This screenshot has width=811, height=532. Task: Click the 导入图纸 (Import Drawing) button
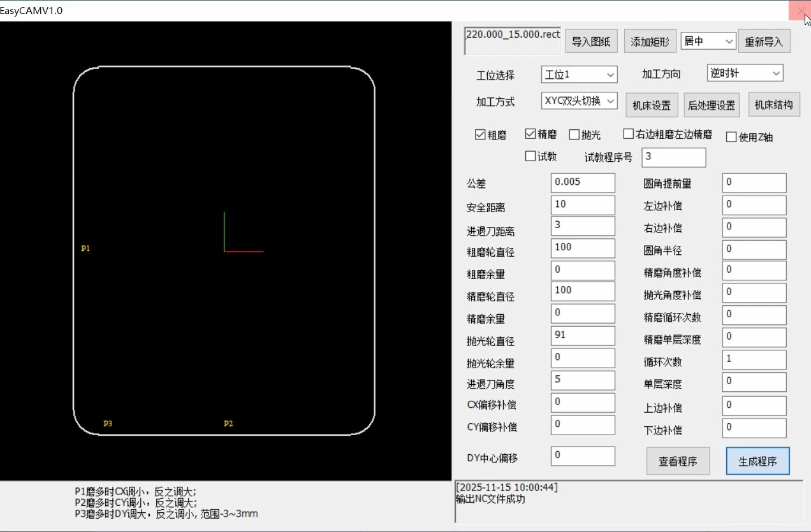590,41
